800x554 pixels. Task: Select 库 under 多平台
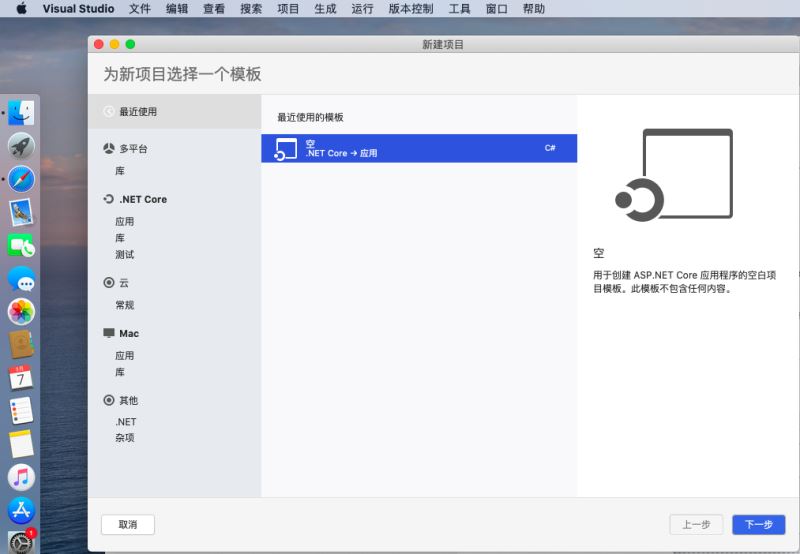(x=120, y=171)
